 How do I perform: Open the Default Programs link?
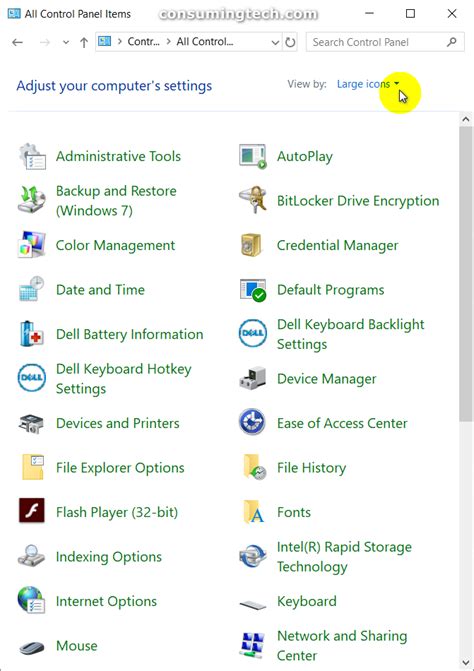coord(331,290)
